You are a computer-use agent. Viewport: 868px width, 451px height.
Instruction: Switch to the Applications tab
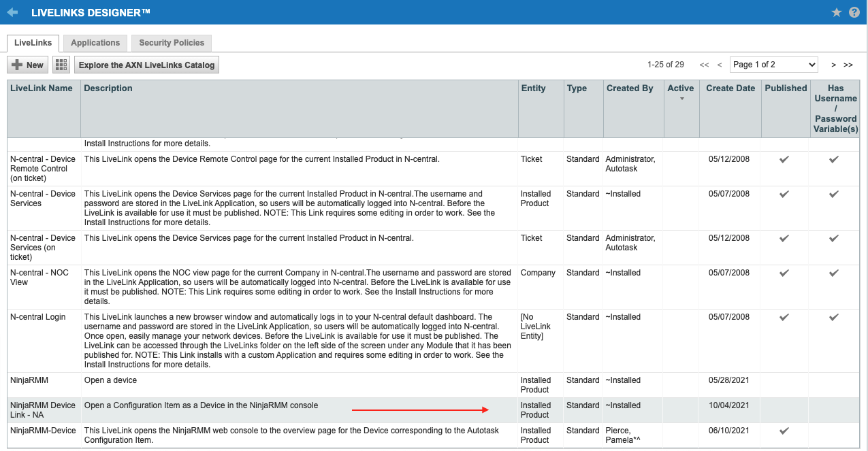95,43
